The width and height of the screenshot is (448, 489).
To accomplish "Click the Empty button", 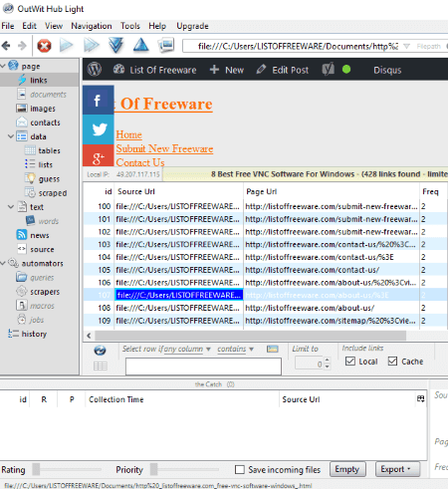I will [347, 469].
